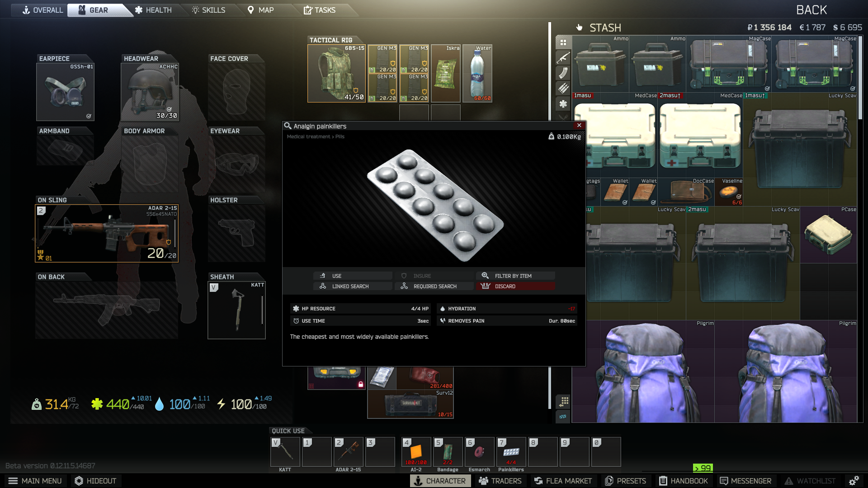Viewport: 868px width, 488px height.
Task: Select the KATT axe in sheath slot
Action: point(236,310)
